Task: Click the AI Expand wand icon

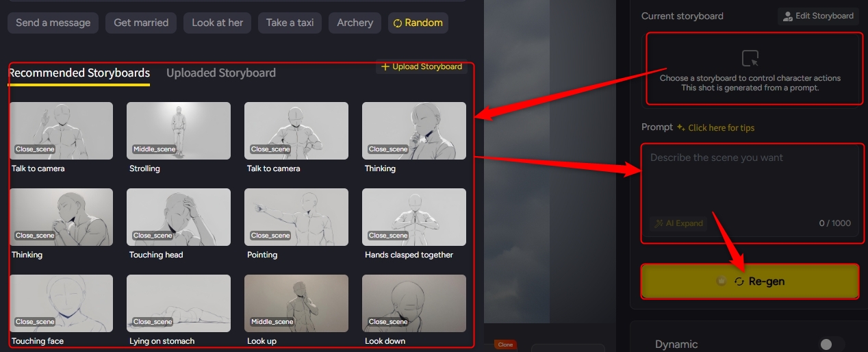Action: pos(659,223)
